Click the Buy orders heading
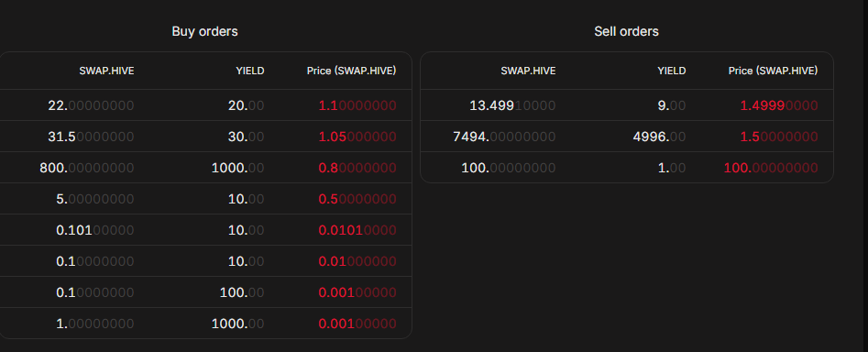Image resolution: width=868 pixels, height=352 pixels. pos(204,31)
